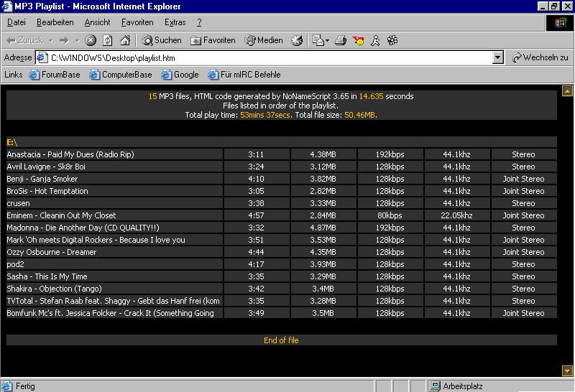Click the Links toolbar label
The height and width of the screenshot is (392, 575).
(13, 75)
